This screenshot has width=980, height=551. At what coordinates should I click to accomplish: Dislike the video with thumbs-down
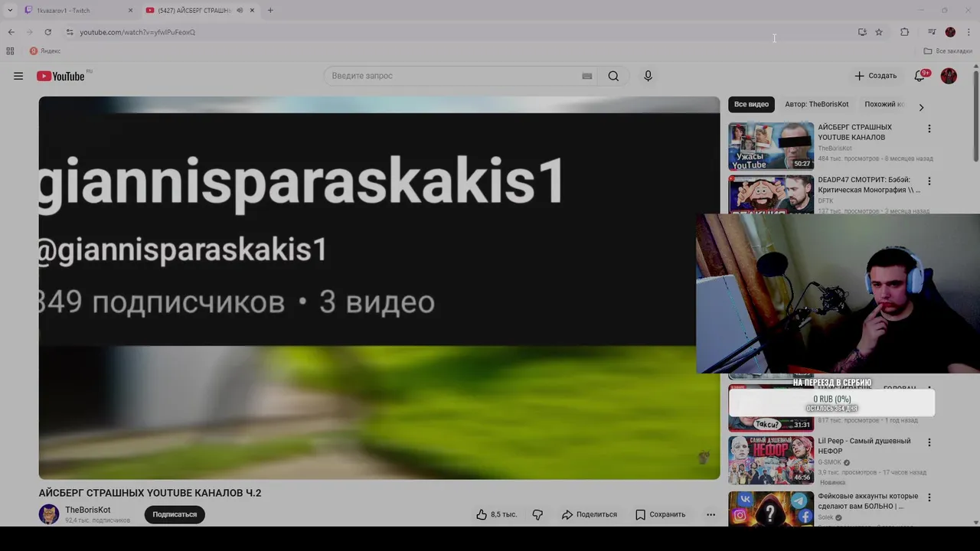(x=537, y=514)
